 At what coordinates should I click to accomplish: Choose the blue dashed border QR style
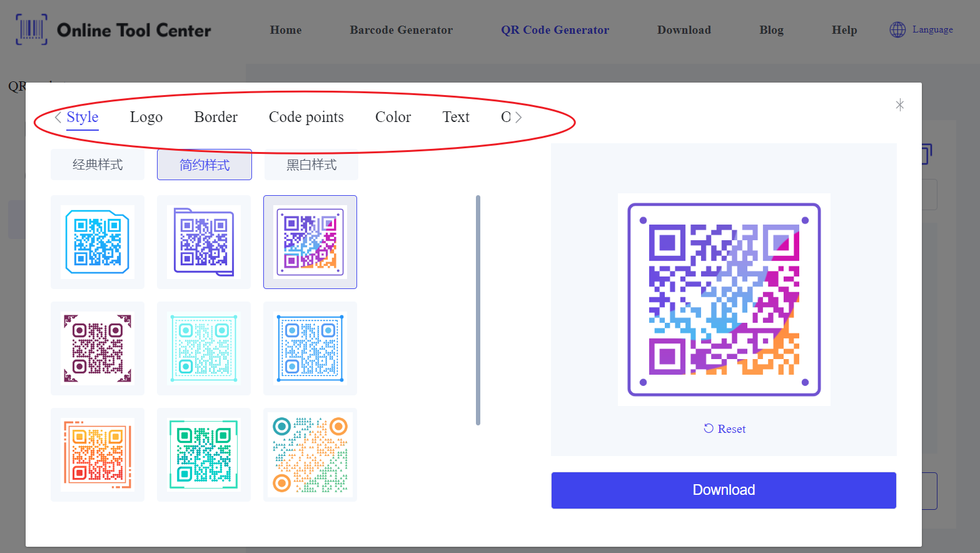click(310, 348)
